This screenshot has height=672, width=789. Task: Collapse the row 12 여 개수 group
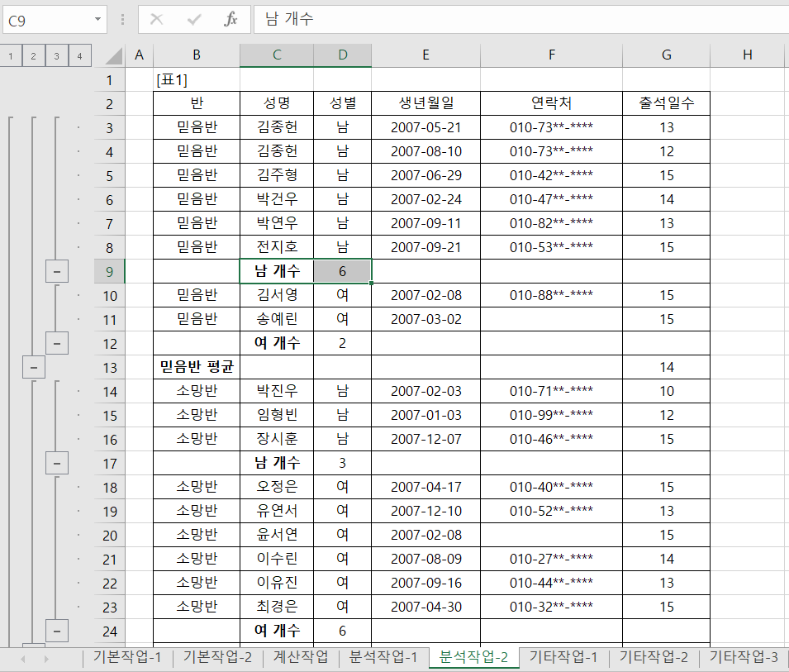pyautogui.click(x=56, y=343)
